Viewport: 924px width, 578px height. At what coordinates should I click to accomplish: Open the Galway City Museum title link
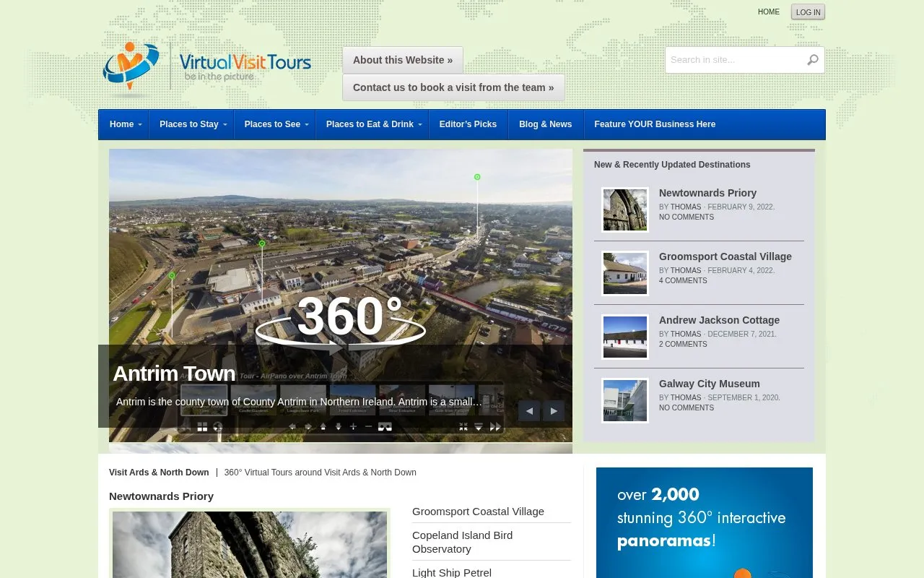(x=710, y=384)
